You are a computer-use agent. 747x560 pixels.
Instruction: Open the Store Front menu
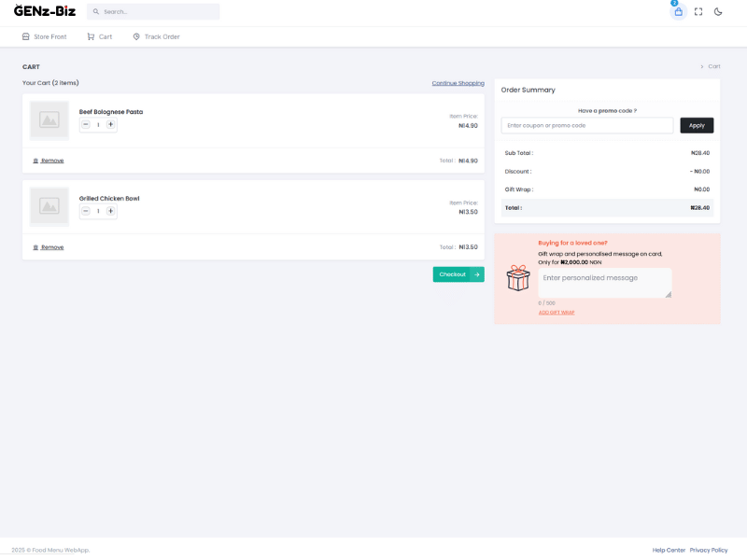pos(44,36)
